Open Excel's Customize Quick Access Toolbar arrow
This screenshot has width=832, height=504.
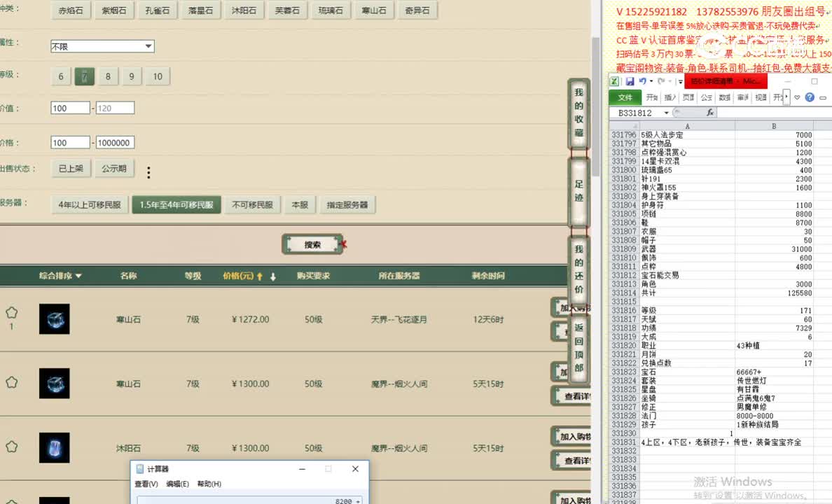[x=680, y=82]
